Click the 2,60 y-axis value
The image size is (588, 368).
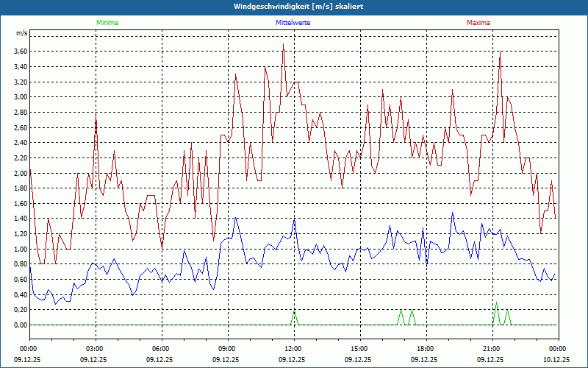pyautogui.click(x=21, y=127)
